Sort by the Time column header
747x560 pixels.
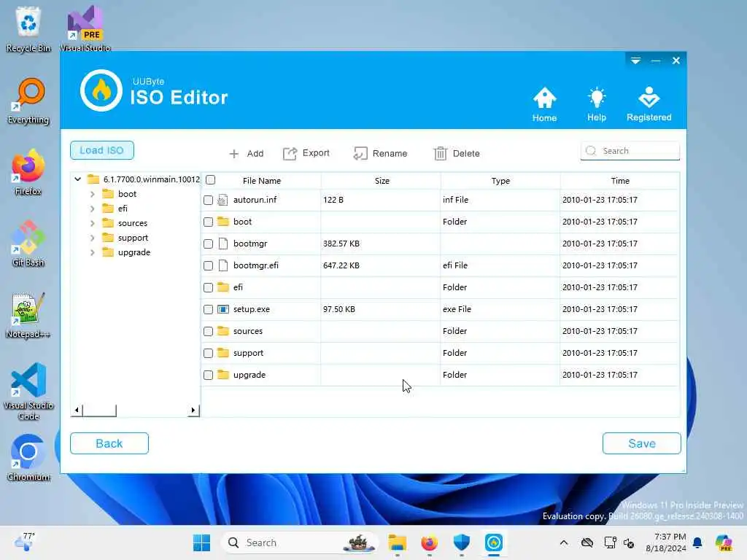click(x=620, y=181)
